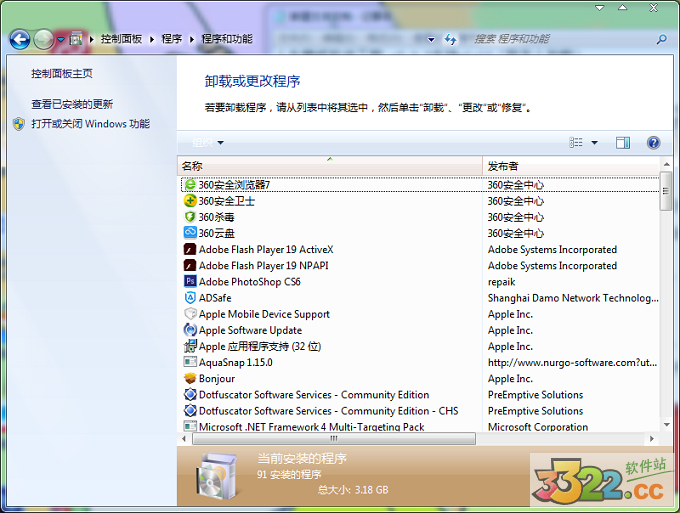Select the 360安全卫士 program name

226,201
